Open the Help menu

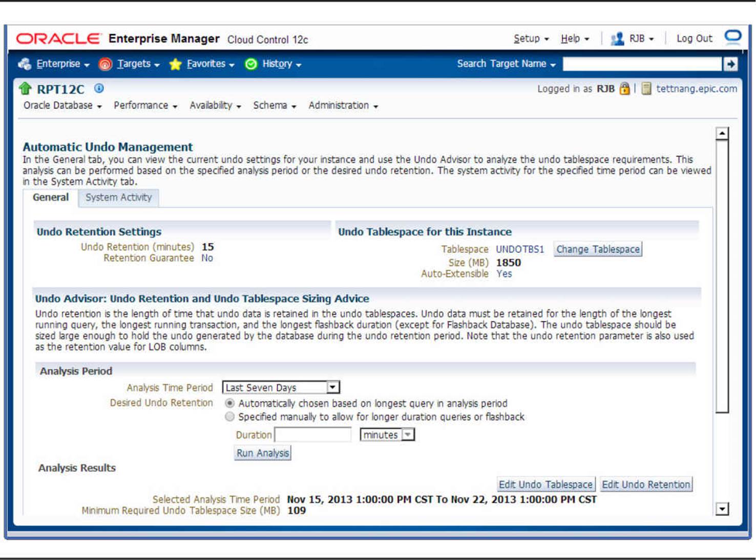pos(575,39)
